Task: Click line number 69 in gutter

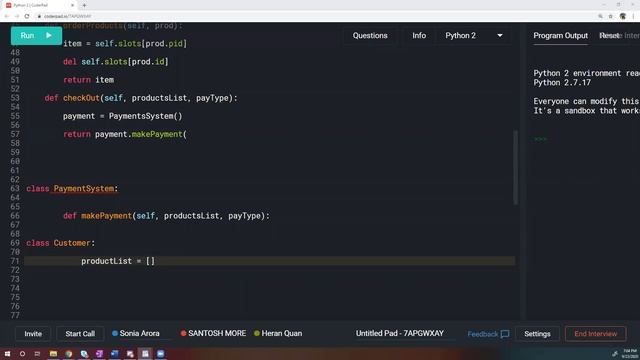Action: pyautogui.click(x=15, y=243)
